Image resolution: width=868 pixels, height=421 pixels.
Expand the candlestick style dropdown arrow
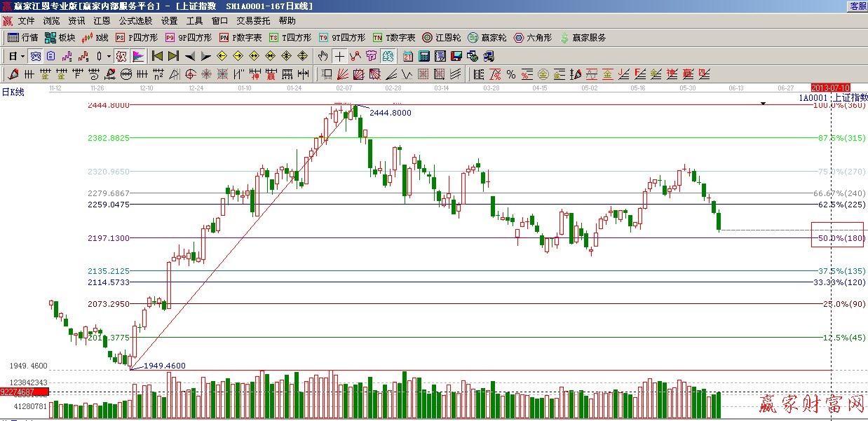coord(107,56)
